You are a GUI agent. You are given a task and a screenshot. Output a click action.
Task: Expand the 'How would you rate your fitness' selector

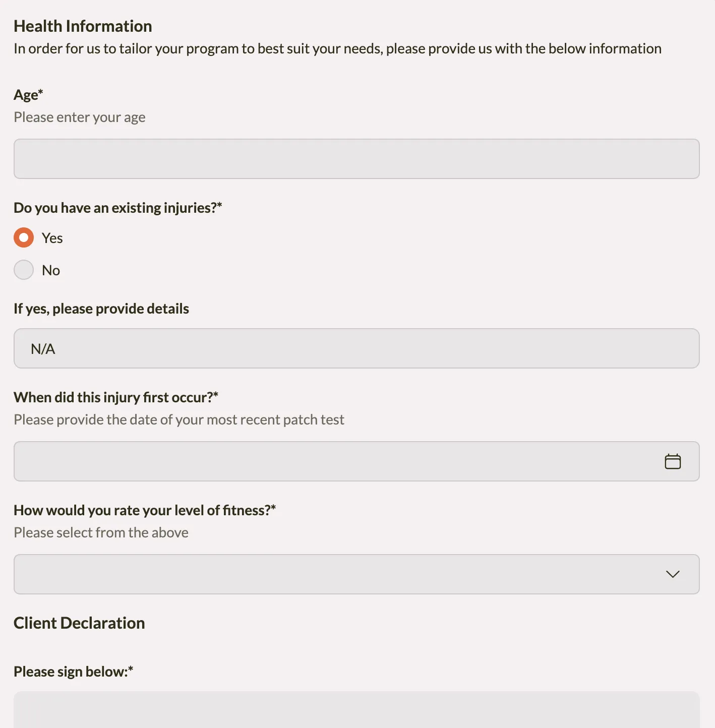[356, 574]
